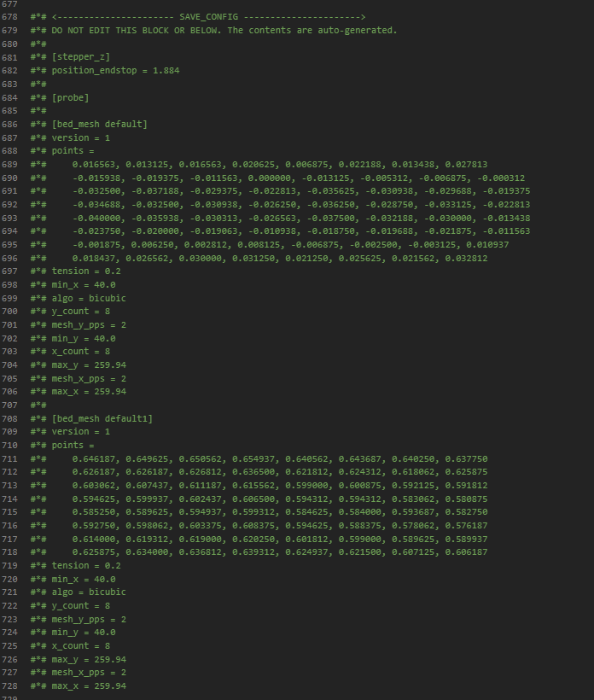Click line number 695 in the gutter
Screen dimensions: 594x700
coord(9,244)
